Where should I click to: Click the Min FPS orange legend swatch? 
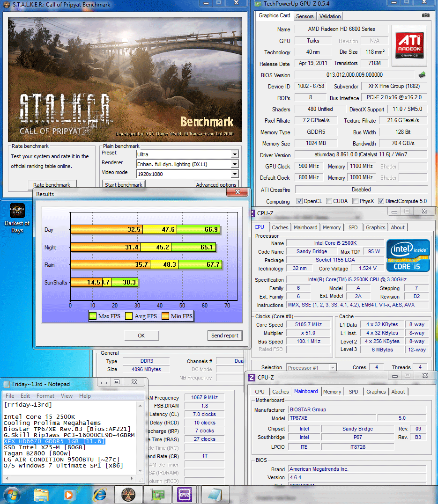(165, 316)
